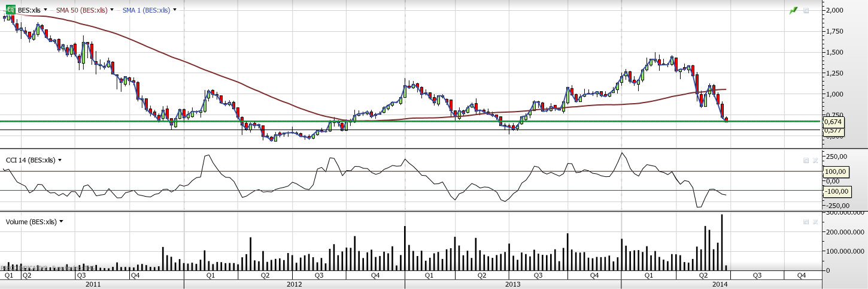This screenshot has width=868, height=289.
Task: Click the SMA 1 (BES:xlis) label
Action: pos(145,10)
